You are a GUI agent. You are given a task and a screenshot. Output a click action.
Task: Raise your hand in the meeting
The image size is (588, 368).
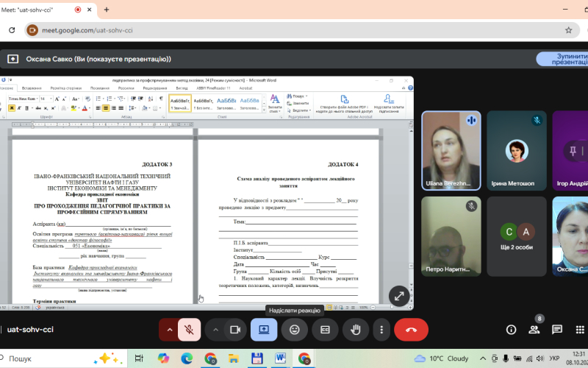[x=354, y=330]
